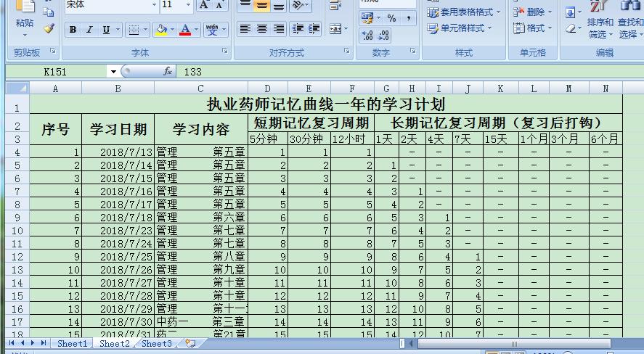Switch to Sheet2 tab
Screen dimensions: 644x354
pyautogui.click(x=114, y=343)
